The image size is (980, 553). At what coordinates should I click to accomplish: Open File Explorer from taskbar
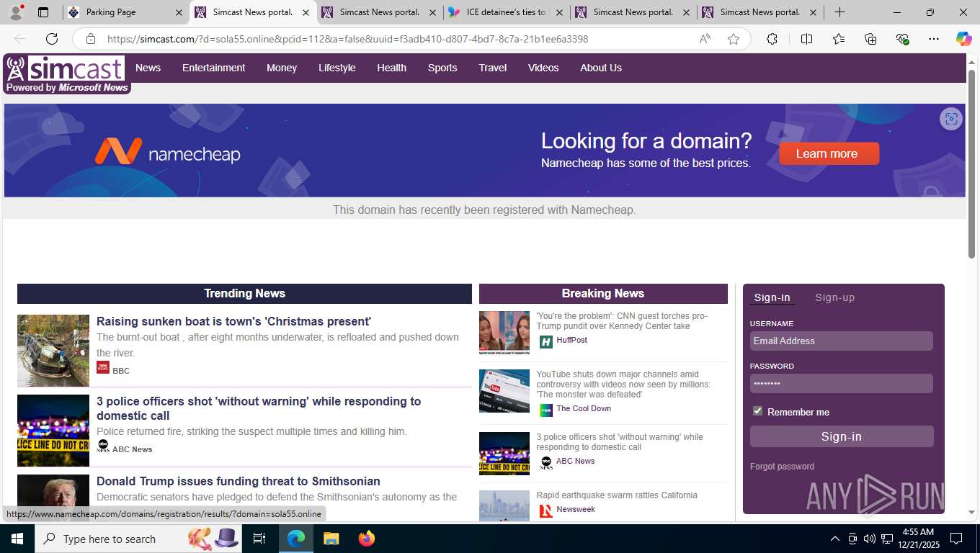click(331, 539)
